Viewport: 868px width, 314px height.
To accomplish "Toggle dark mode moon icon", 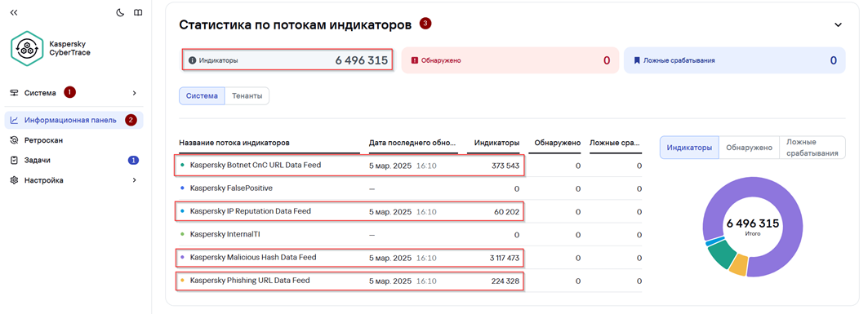I will click(120, 13).
